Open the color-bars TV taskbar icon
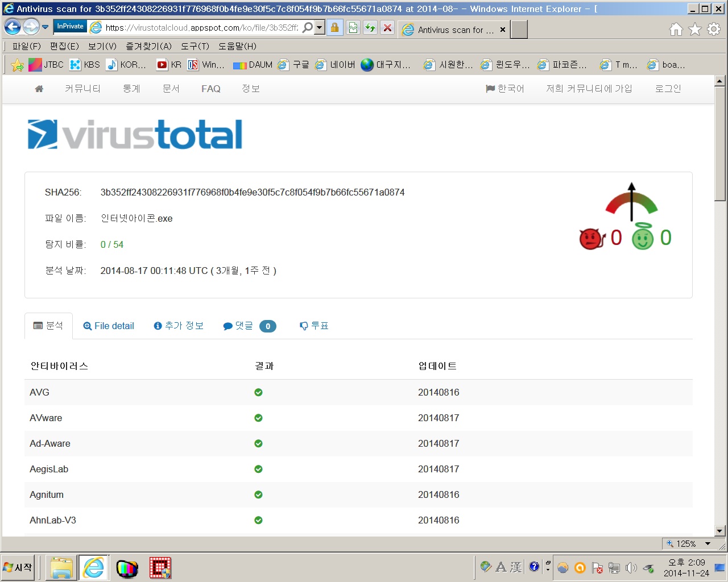Viewport: 728px width, 582px height. (127, 568)
